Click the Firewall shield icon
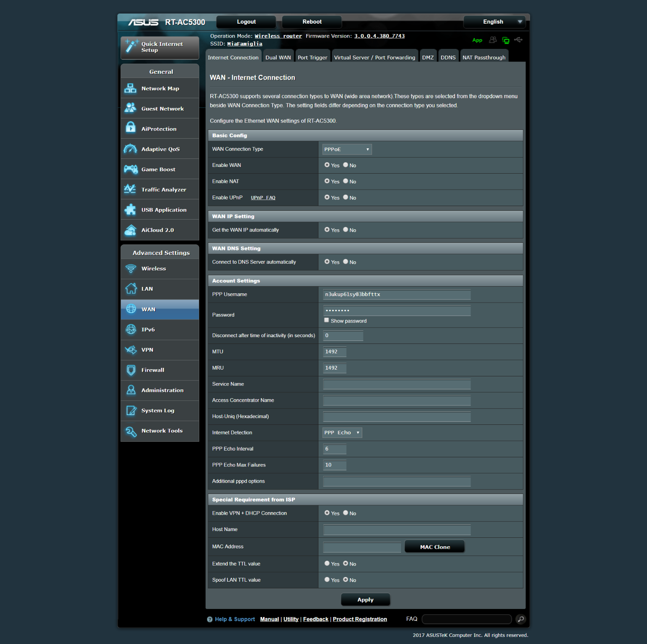This screenshot has width=647, height=644. click(x=131, y=370)
